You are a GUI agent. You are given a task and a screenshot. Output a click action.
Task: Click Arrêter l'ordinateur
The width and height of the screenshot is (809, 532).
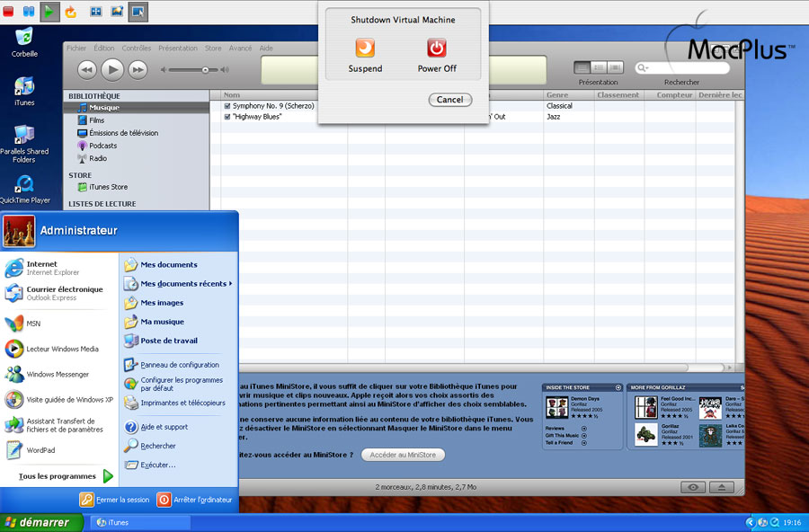point(195,500)
